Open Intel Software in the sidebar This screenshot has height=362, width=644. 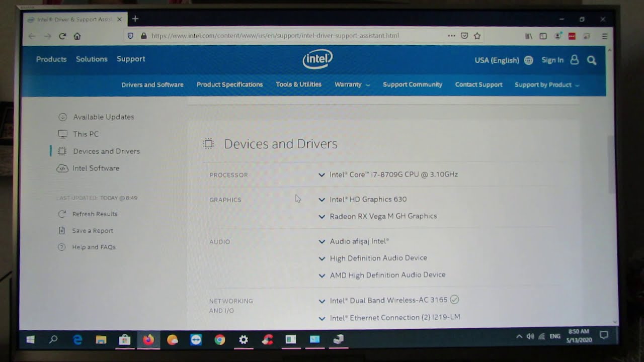tap(88, 168)
